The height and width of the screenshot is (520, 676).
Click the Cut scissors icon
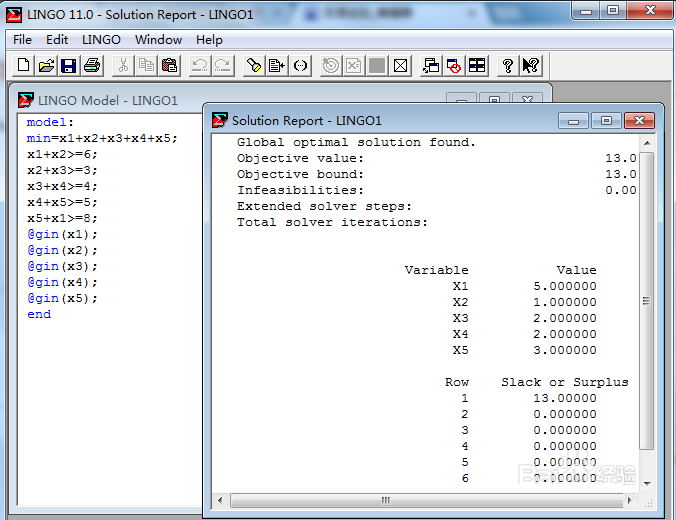123,66
